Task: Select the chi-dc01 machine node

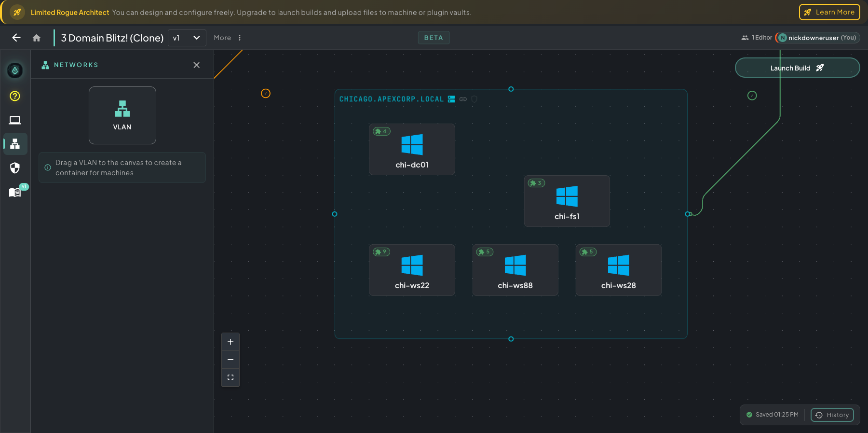Action: click(x=412, y=149)
